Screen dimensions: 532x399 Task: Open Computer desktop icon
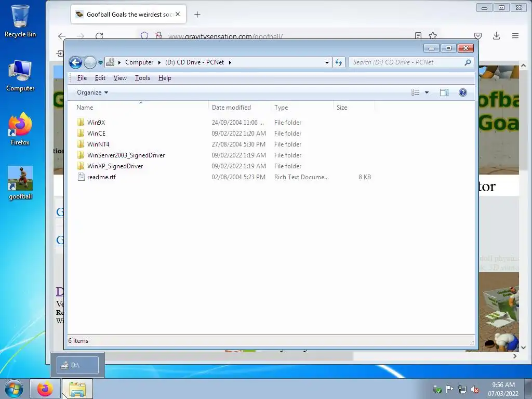point(20,76)
